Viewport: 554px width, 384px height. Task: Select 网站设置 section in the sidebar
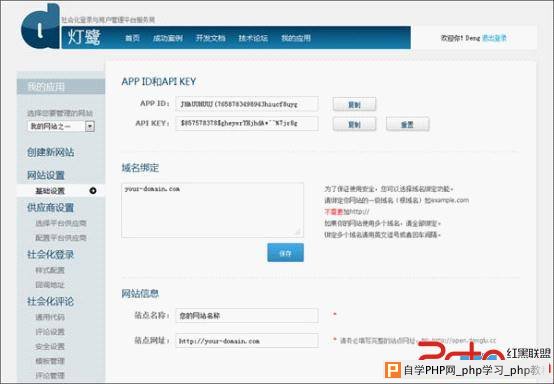pyautogui.click(x=46, y=175)
